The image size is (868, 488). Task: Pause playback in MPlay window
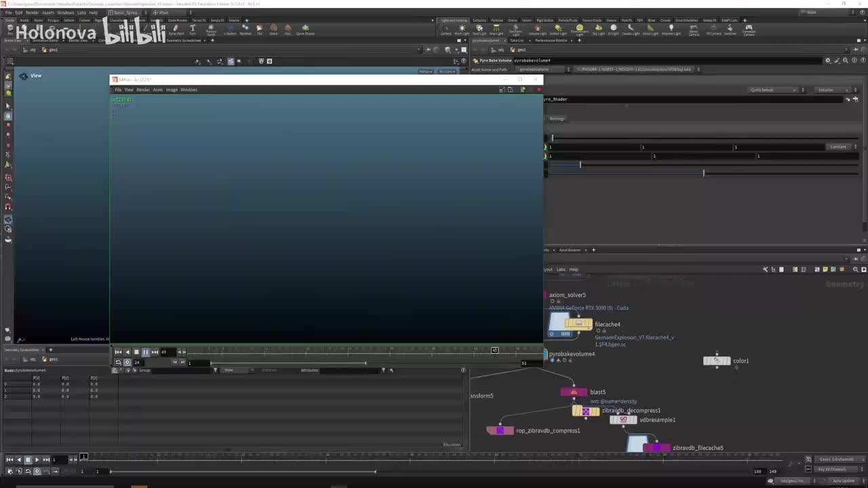(145, 352)
